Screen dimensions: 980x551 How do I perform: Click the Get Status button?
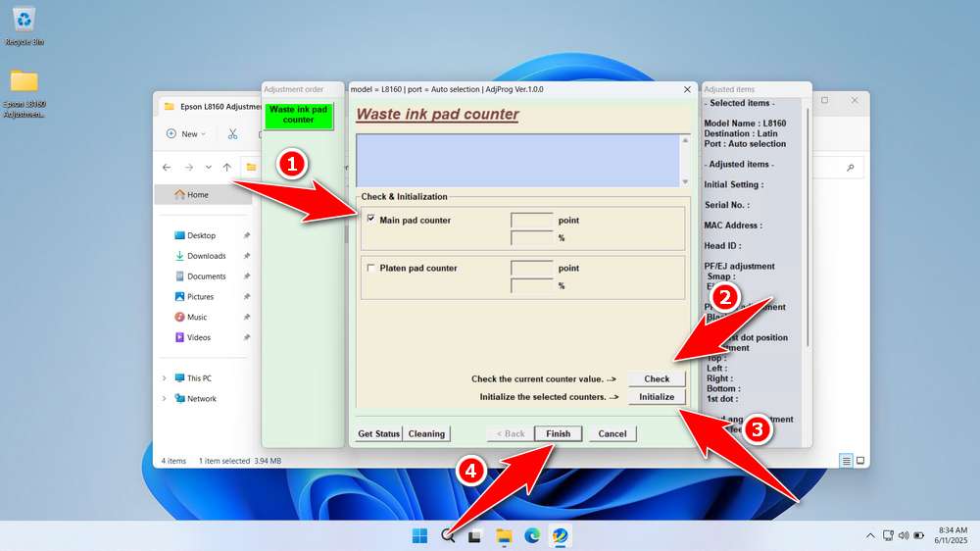[378, 433]
